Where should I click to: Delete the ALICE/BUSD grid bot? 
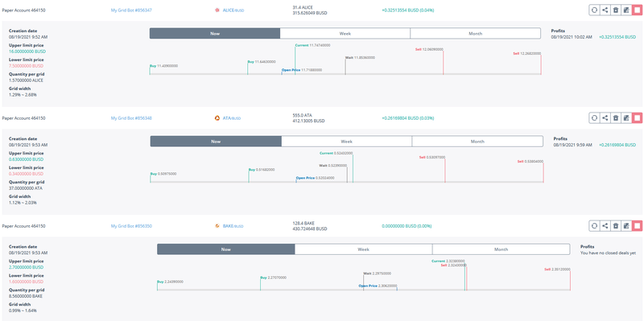(615, 10)
